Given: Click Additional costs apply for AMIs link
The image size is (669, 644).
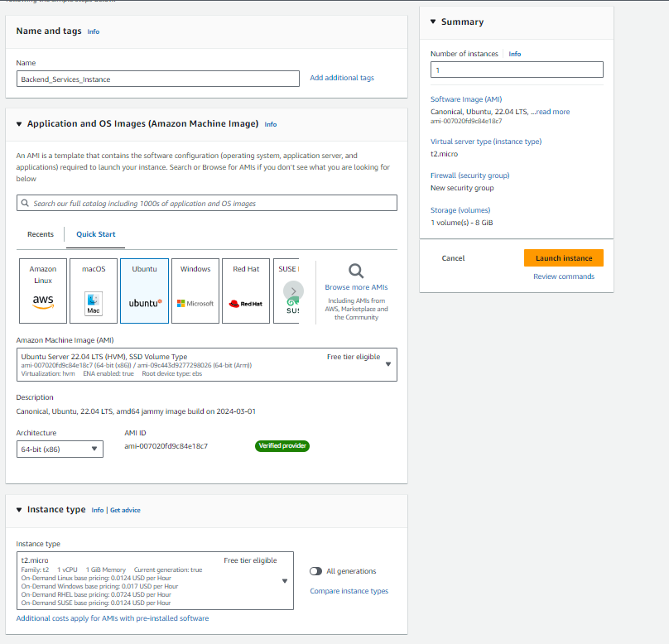Looking at the screenshot, I should pyautogui.click(x=113, y=618).
